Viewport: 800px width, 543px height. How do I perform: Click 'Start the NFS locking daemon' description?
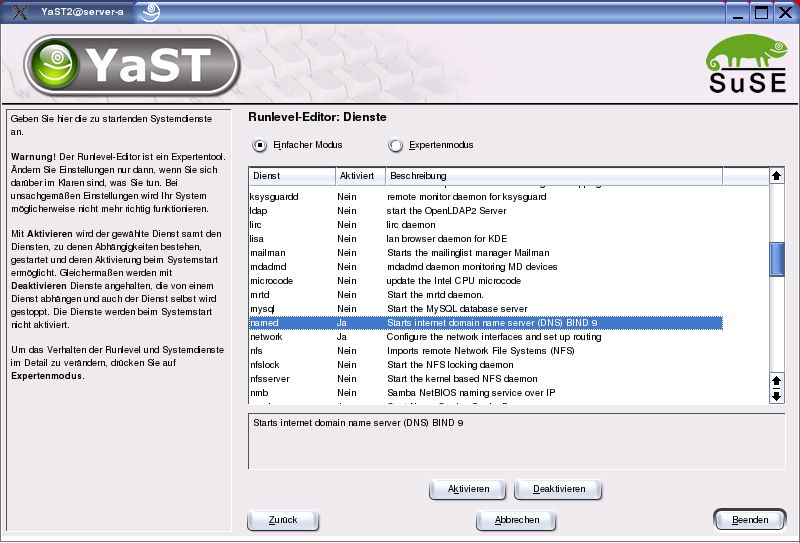[x=450, y=365]
